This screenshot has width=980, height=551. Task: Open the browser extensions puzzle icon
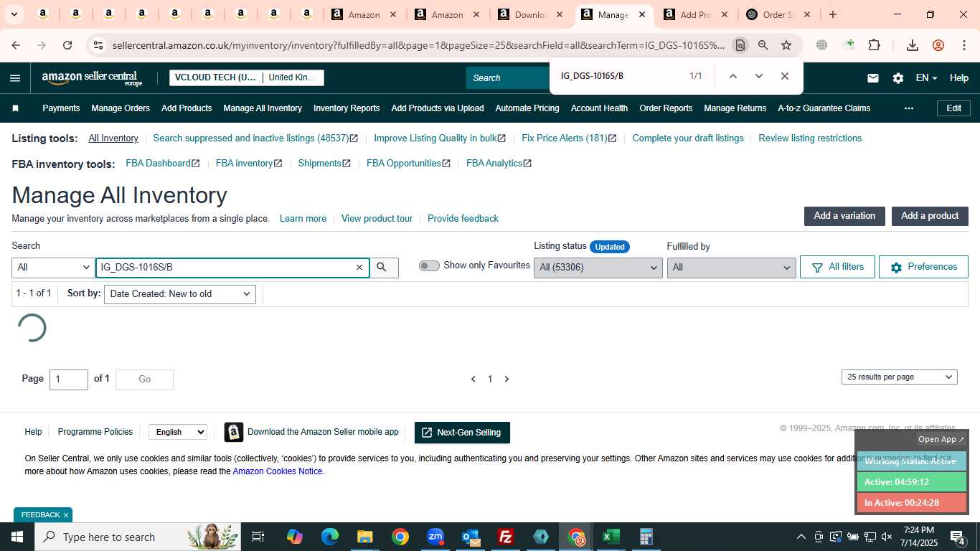click(x=874, y=45)
